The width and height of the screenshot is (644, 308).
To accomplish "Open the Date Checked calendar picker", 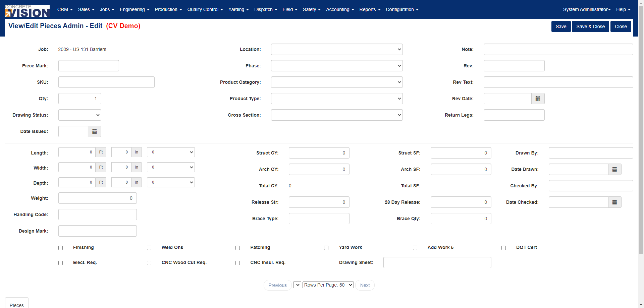I will pos(614,202).
